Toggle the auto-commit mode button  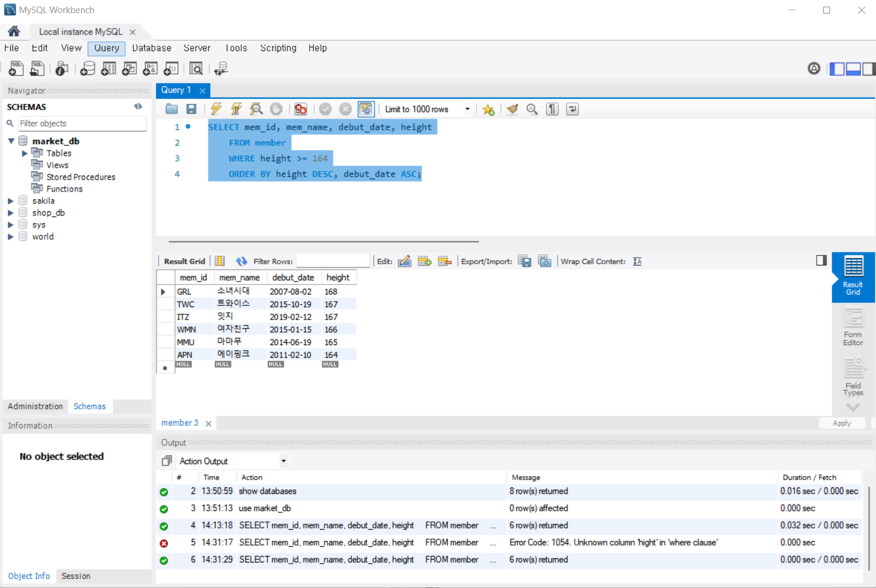pos(366,109)
